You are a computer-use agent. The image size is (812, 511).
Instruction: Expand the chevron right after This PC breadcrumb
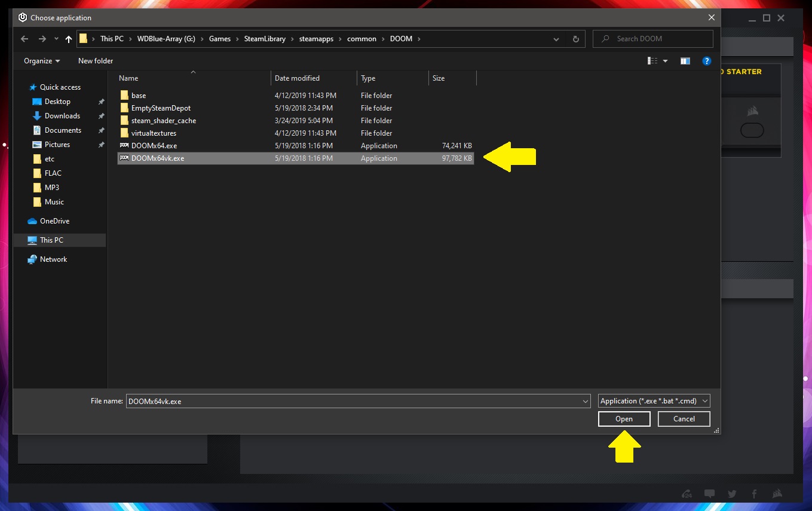[130, 39]
